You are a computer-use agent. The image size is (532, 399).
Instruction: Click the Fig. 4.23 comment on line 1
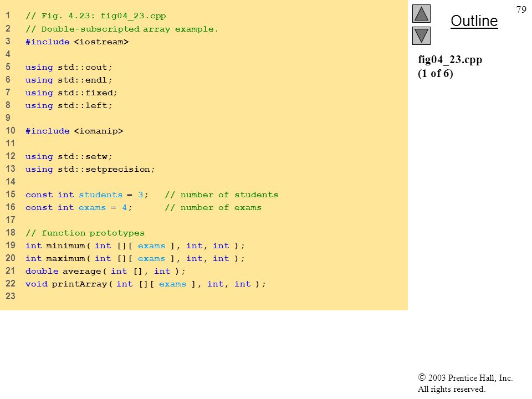[x=96, y=16]
